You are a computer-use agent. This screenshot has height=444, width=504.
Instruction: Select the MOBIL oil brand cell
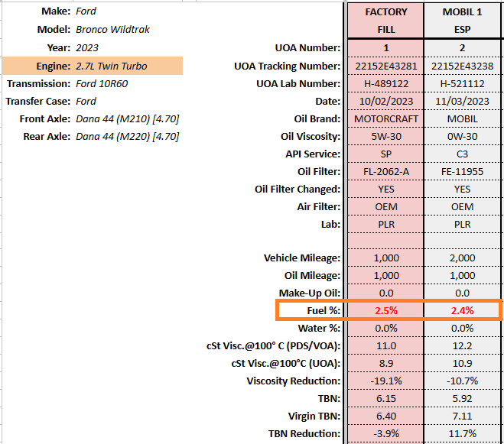point(462,119)
